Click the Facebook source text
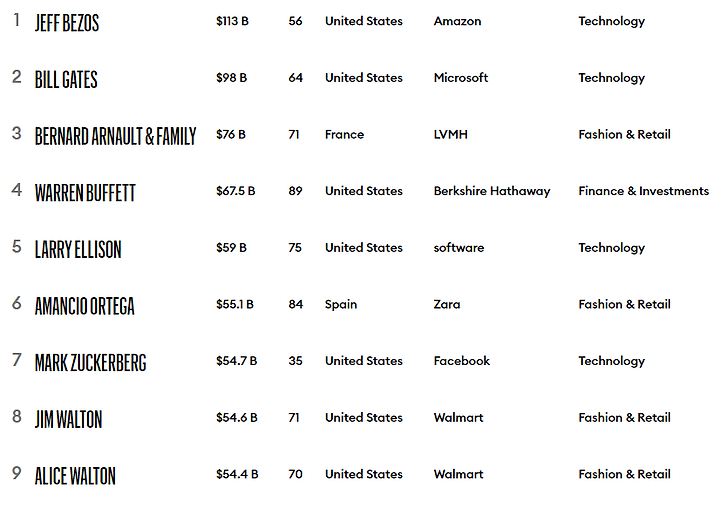 (462, 361)
